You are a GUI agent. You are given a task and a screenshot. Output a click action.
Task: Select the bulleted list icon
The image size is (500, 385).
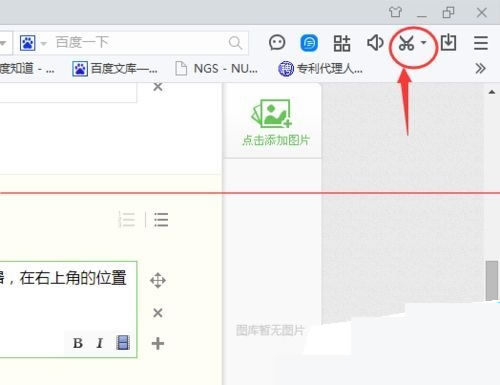point(161,220)
